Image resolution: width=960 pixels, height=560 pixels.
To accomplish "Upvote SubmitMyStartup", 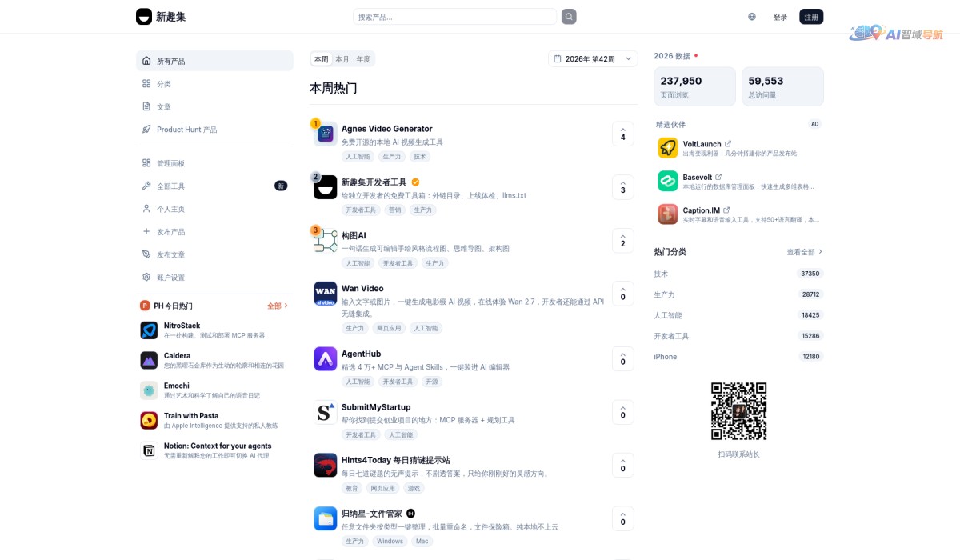I will [622, 412].
